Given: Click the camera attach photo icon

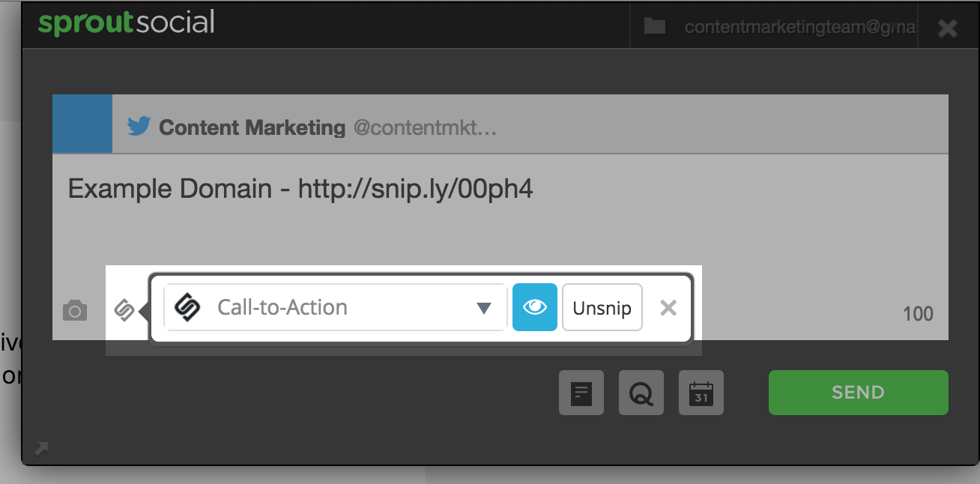Looking at the screenshot, I should tap(74, 310).
